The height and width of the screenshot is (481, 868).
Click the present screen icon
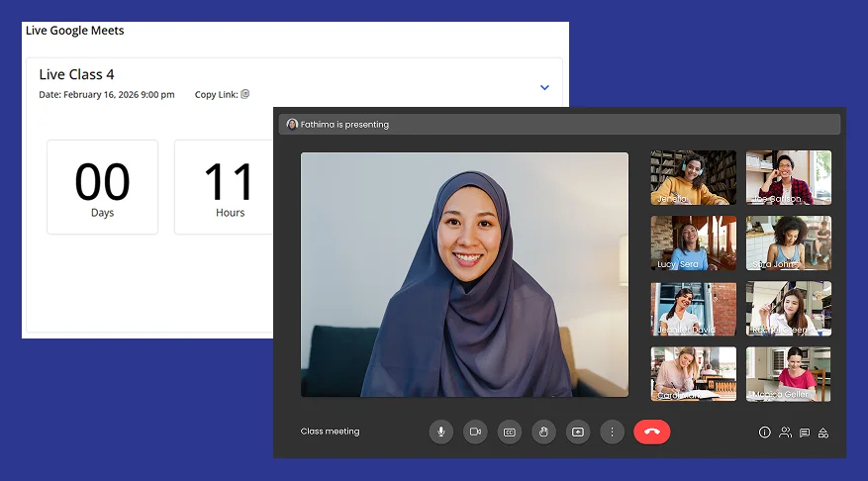point(578,432)
